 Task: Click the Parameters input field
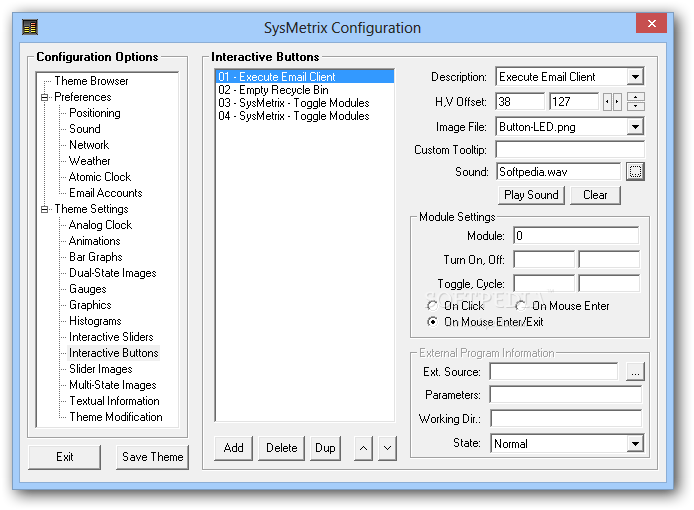pyautogui.click(x=566, y=394)
